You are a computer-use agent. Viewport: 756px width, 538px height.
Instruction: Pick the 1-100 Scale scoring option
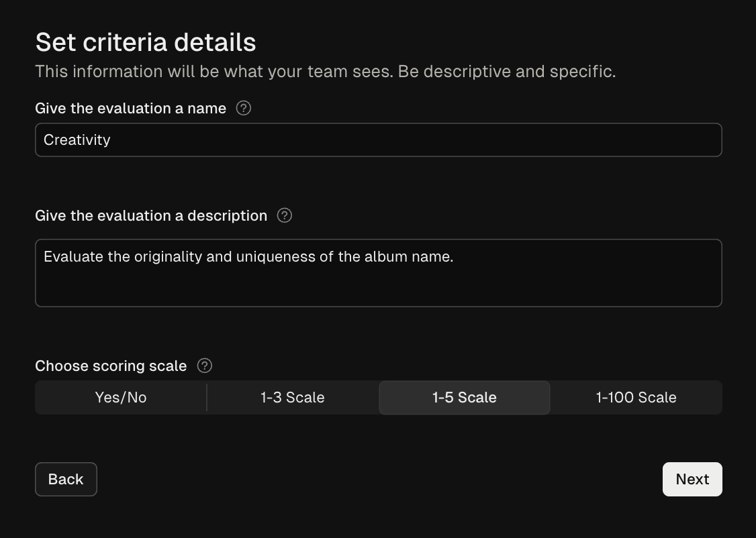(x=636, y=397)
